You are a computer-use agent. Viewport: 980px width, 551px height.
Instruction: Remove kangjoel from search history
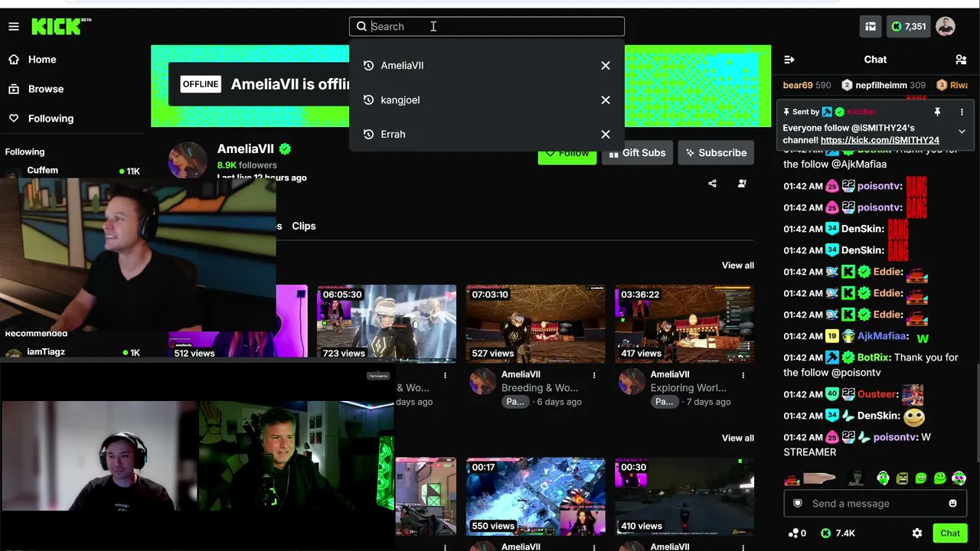pyautogui.click(x=606, y=100)
